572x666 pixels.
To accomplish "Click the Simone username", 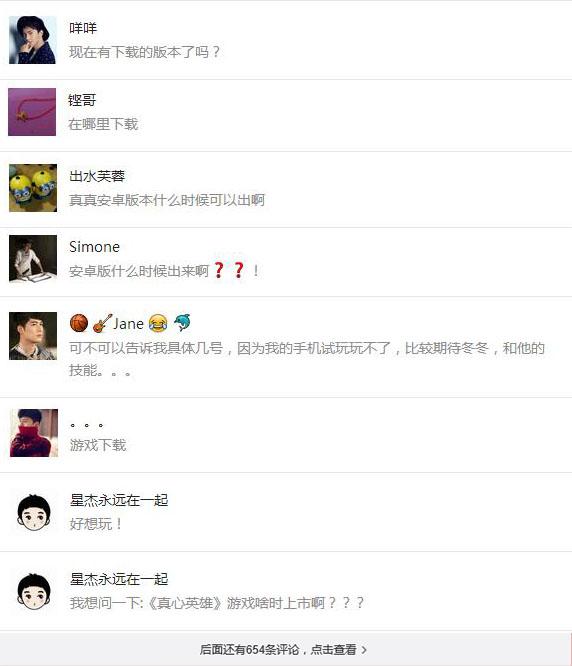I will click(95, 247).
